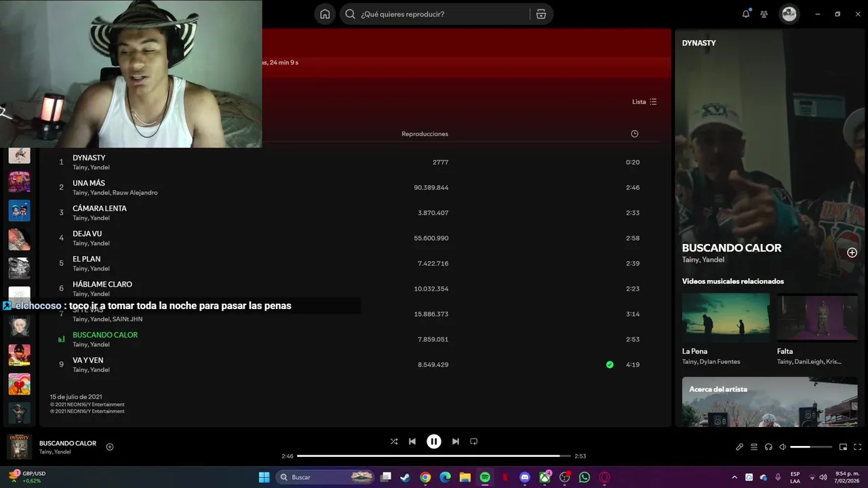Toggle shuffle playback

click(394, 441)
